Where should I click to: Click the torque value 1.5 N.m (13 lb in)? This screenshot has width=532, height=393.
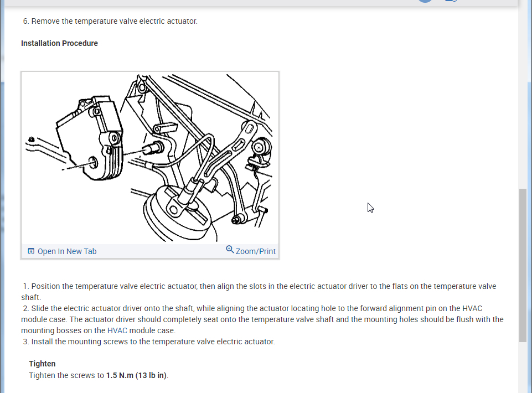pos(136,375)
